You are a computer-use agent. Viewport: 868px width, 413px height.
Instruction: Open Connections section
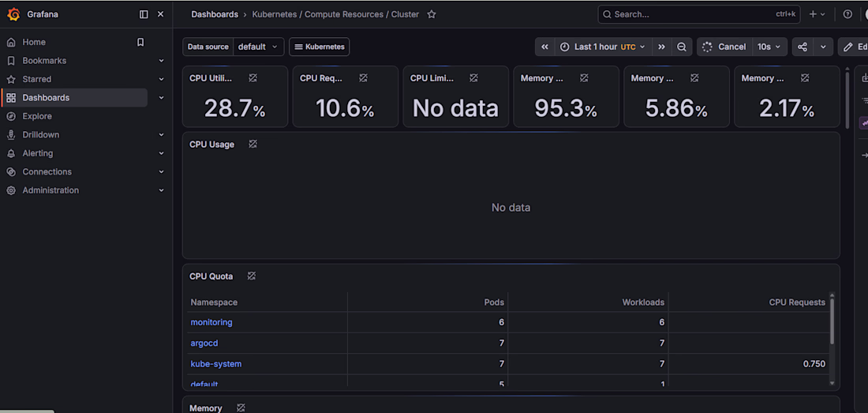(x=47, y=171)
